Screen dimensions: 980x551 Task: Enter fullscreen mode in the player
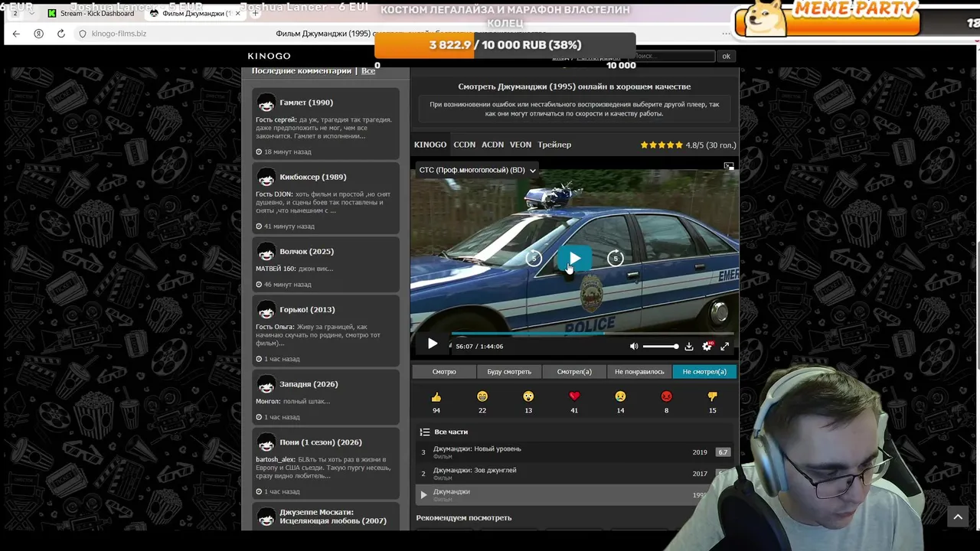pos(724,346)
